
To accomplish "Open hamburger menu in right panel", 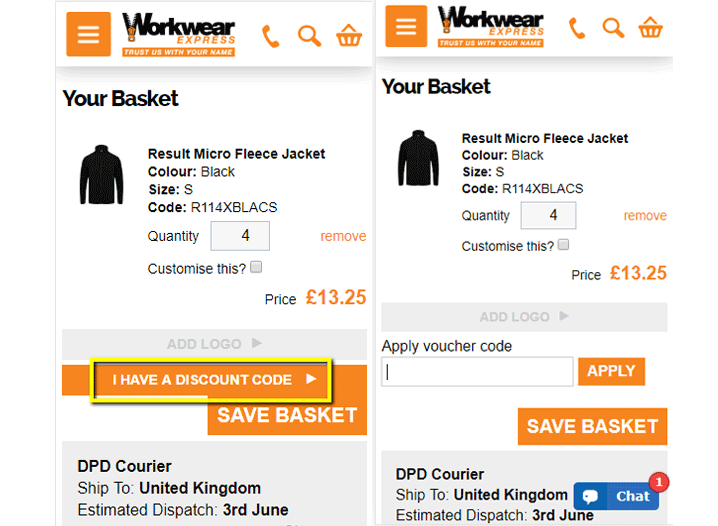I will [x=405, y=27].
